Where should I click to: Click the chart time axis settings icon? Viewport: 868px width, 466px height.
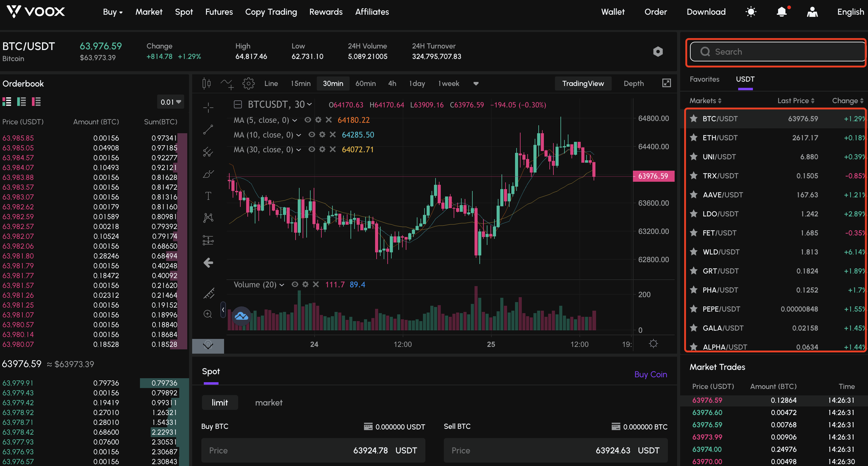pos(653,344)
